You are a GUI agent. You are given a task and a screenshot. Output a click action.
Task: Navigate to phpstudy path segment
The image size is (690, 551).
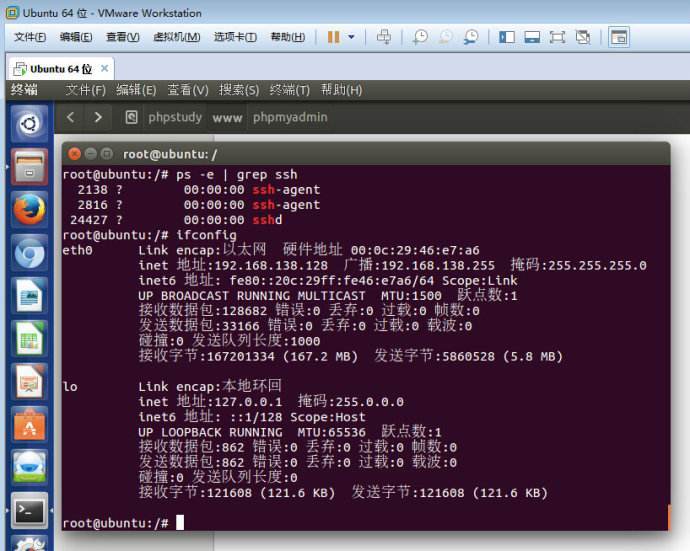coord(175,118)
